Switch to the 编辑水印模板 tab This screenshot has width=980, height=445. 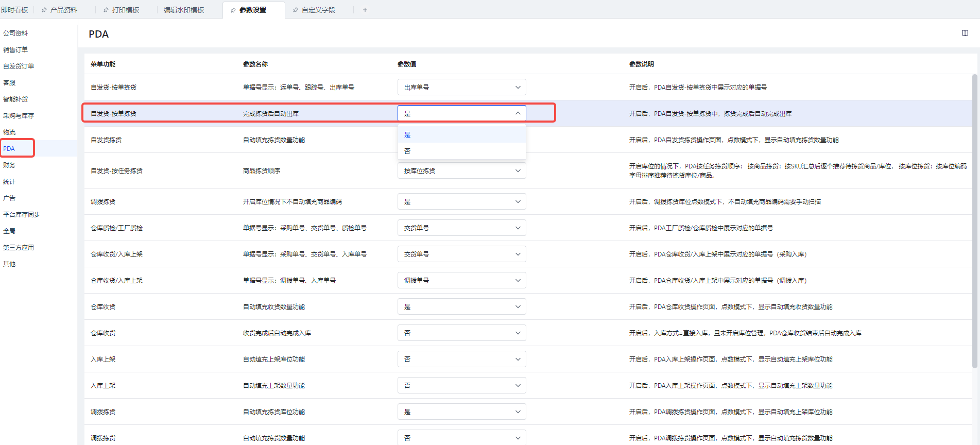click(184, 10)
